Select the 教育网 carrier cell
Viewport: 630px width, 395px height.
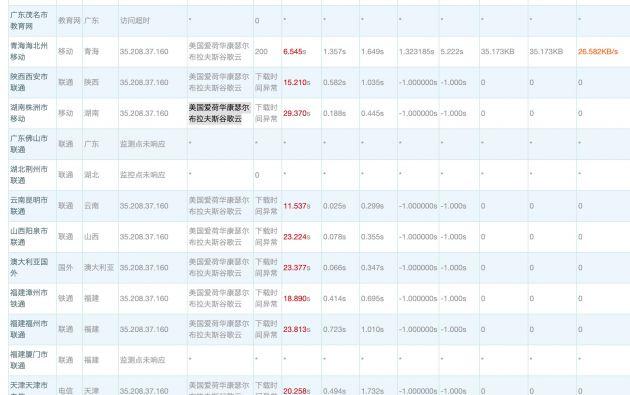click(x=69, y=20)
